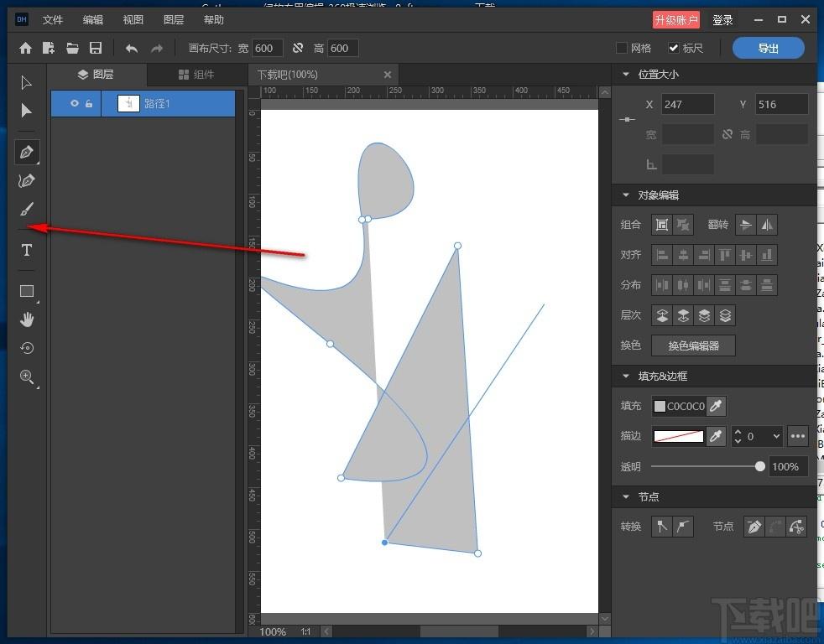Bring layer to the front
This screenshot has width=824, height=644.
pos(704,315)
